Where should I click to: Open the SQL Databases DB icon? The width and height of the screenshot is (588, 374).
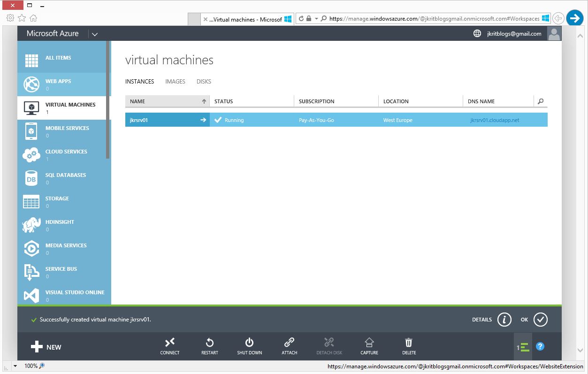31,178
